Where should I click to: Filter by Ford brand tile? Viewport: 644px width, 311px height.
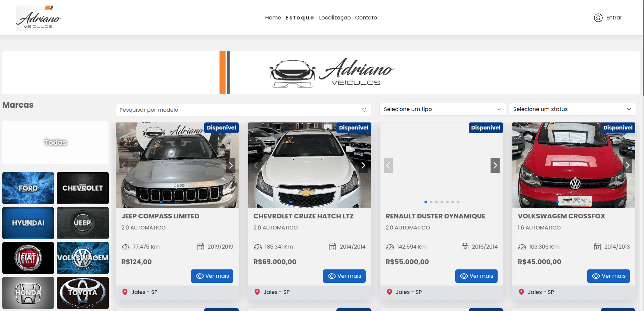point(28,188)
